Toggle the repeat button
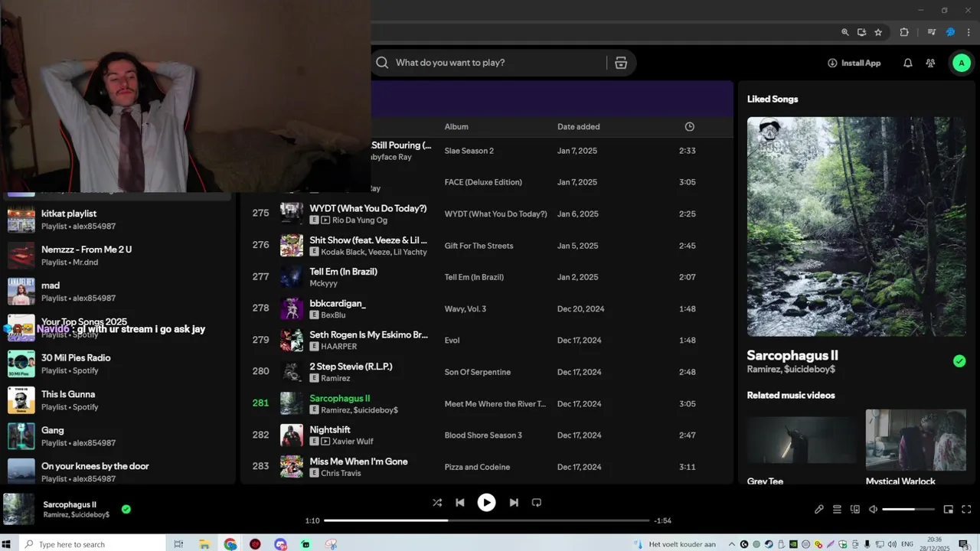 tap(537, 503)
